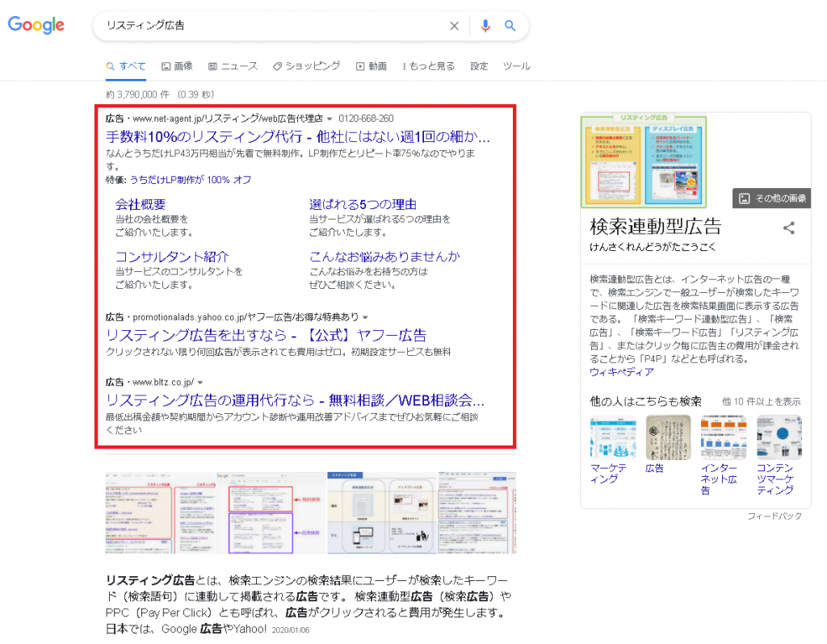
Task: Click the うちだけLP制作が 100% オフ link
Action: pos(191,180)
